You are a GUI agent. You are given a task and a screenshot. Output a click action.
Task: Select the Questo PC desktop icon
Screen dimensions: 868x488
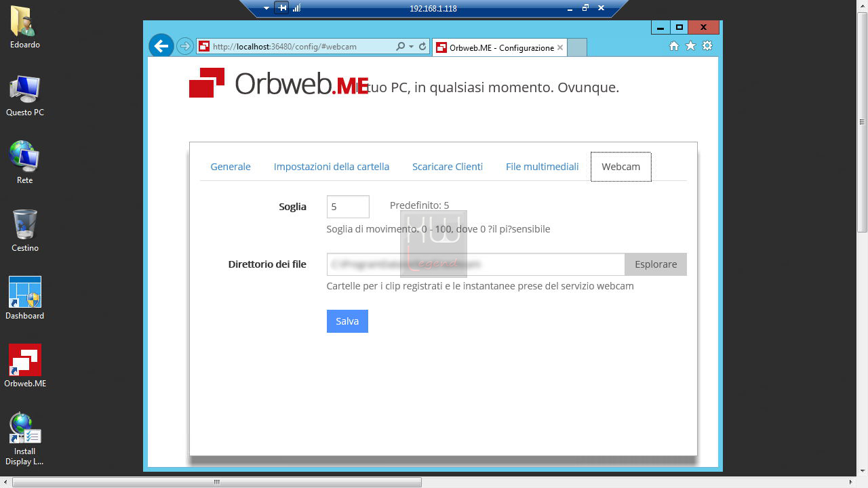coord(25,96)
